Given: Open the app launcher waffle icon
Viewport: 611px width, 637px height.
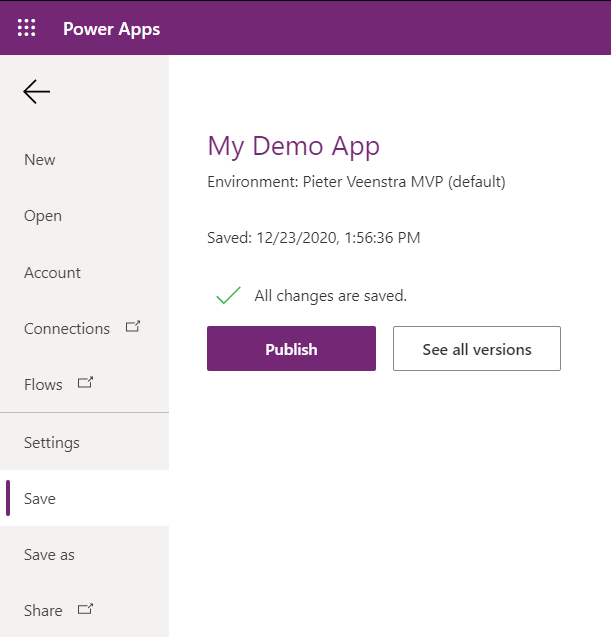Looking at the screenshot, I should 26,28.
